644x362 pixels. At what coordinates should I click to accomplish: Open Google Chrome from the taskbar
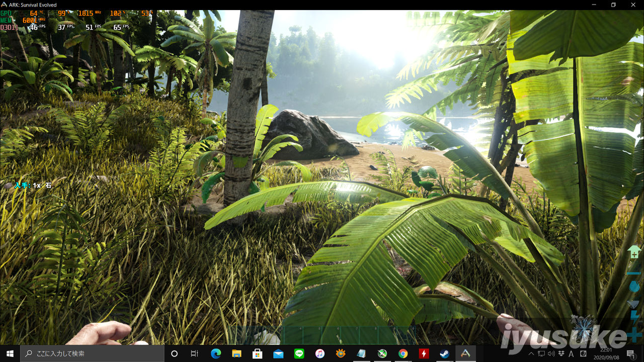403,353
